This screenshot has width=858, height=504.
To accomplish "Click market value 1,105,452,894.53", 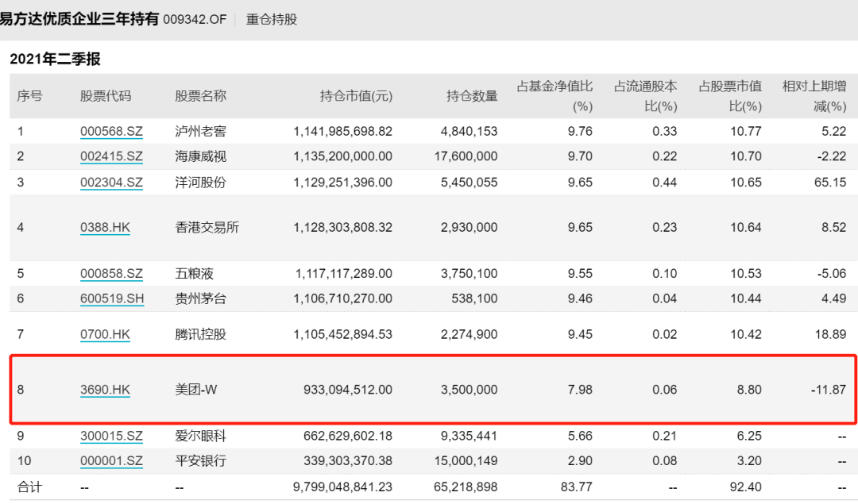I will [343, 334].
